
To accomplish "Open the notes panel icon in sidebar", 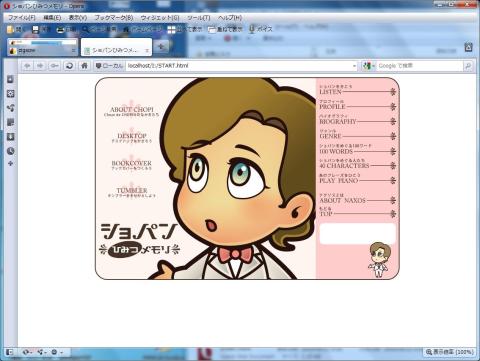I will [x=10, y=122].
